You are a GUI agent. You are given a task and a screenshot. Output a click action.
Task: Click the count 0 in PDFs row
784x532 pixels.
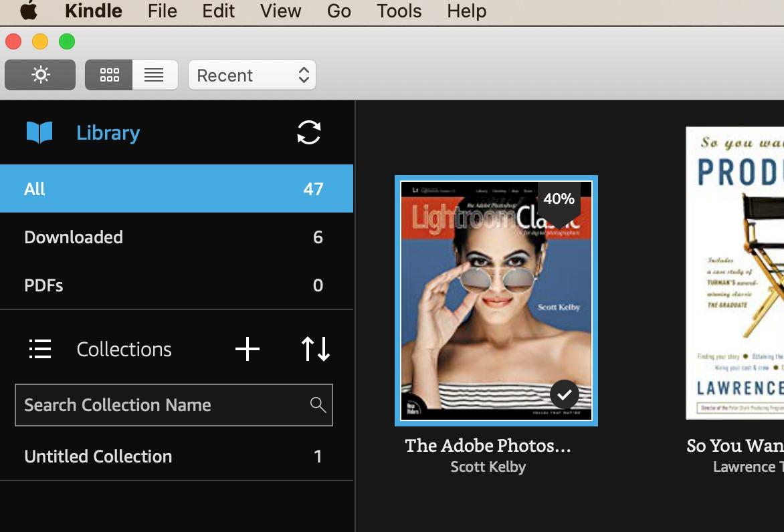318,285
